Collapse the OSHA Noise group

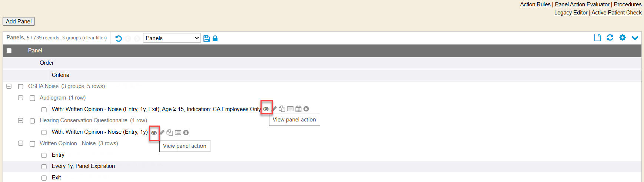click(x=9, y=86)
